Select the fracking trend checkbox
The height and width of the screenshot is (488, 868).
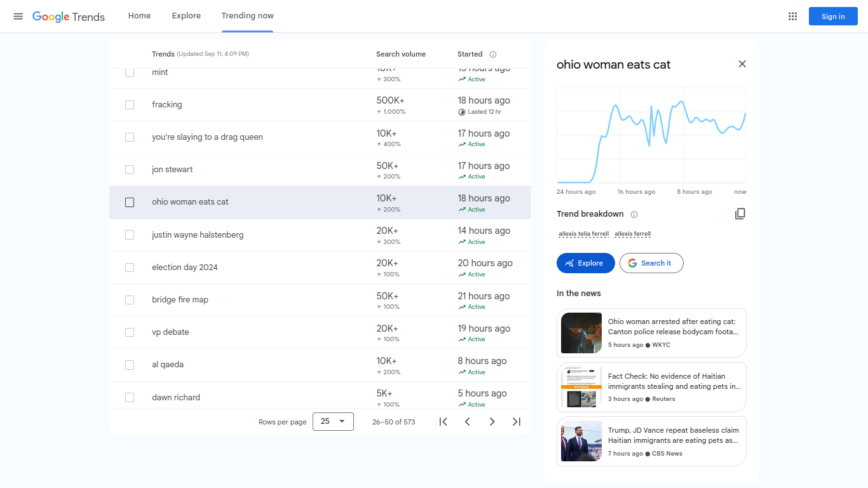[130, 105]
